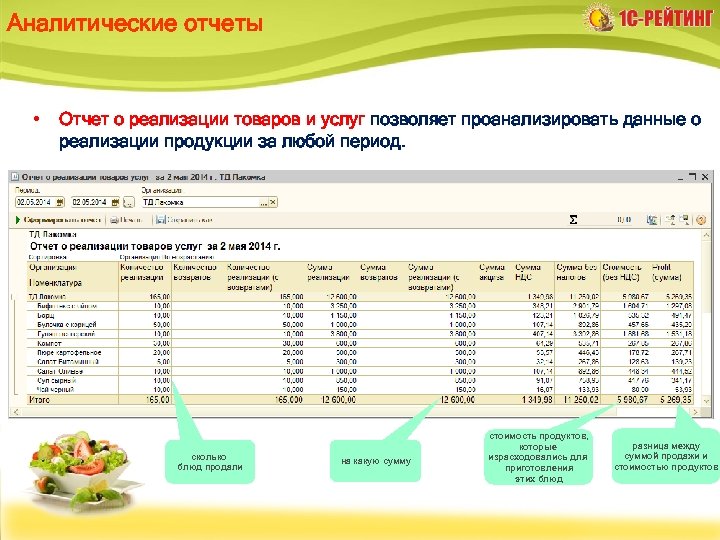This screenshot has height=540, width=720.
Task: Clear the organization field with X button
Action: tap(273, 202)
